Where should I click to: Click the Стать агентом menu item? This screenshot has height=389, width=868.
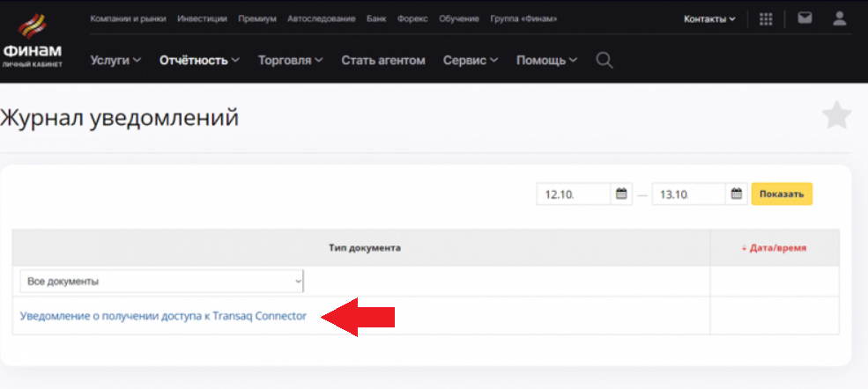pyautogui.click(x=383, y=60)
